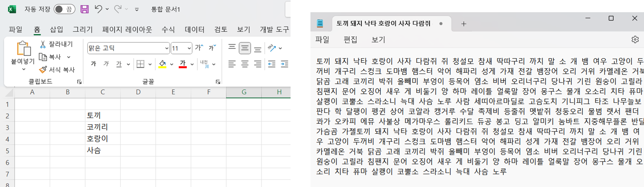Switch to the 삽입 ribbon tab
The width and height of the screenshot is (644, 187).
(x=56, y=30)
